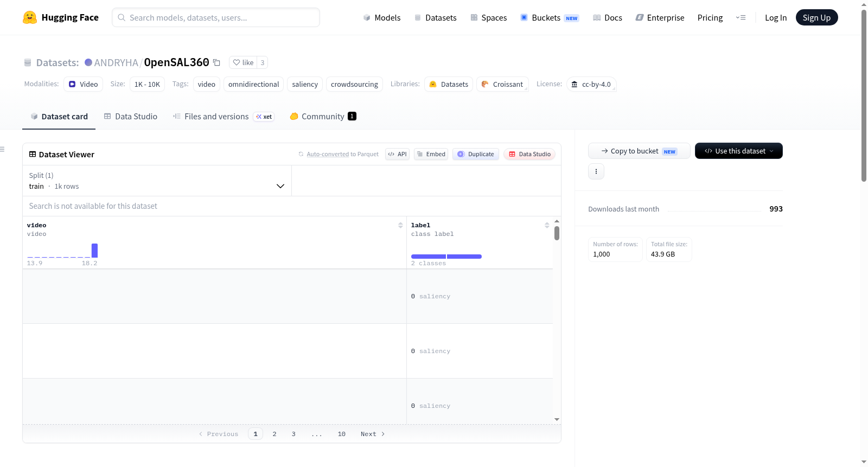This screenshot has height=467, width=868.
Task: Click the xet badge
Action: [x=264, y=117]
